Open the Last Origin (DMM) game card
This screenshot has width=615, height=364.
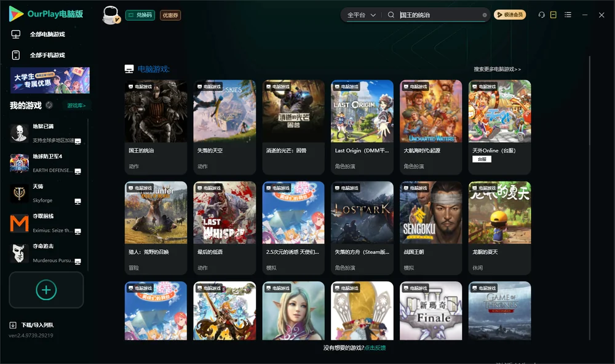pos(362,127)
